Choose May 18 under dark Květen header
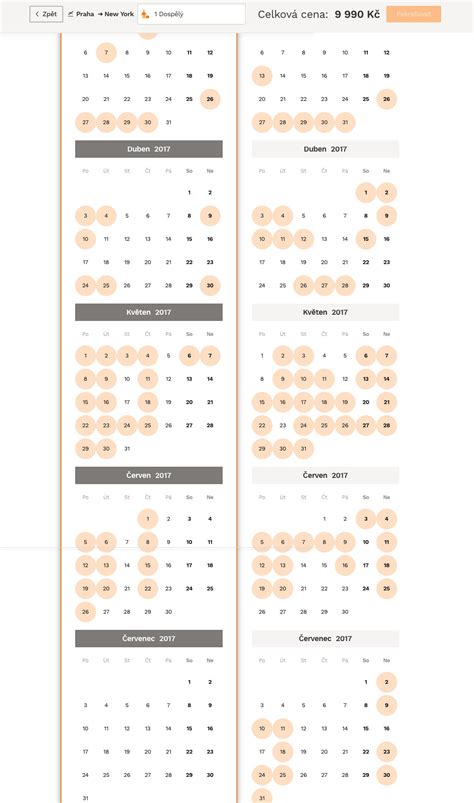This screenshot has width=474, height=803. click(x=147, y=403)
